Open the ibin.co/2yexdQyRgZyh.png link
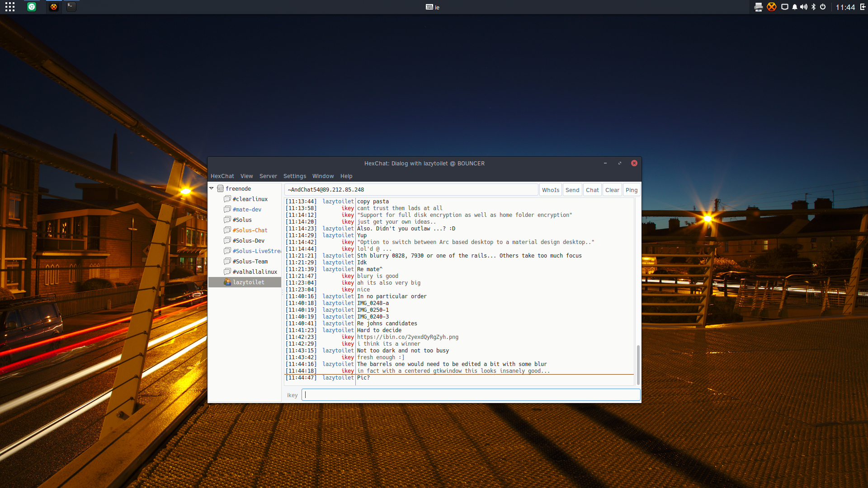This screenshot has width=868, height=488. (408, 337)
